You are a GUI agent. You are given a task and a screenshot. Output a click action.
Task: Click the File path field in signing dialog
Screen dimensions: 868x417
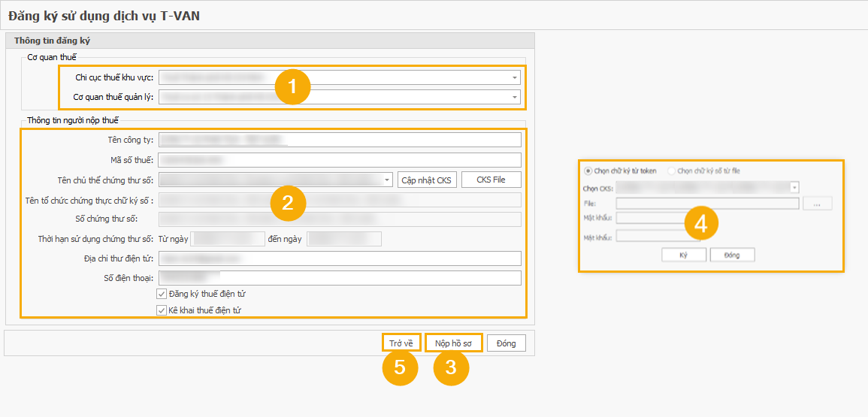pos(708,204)
